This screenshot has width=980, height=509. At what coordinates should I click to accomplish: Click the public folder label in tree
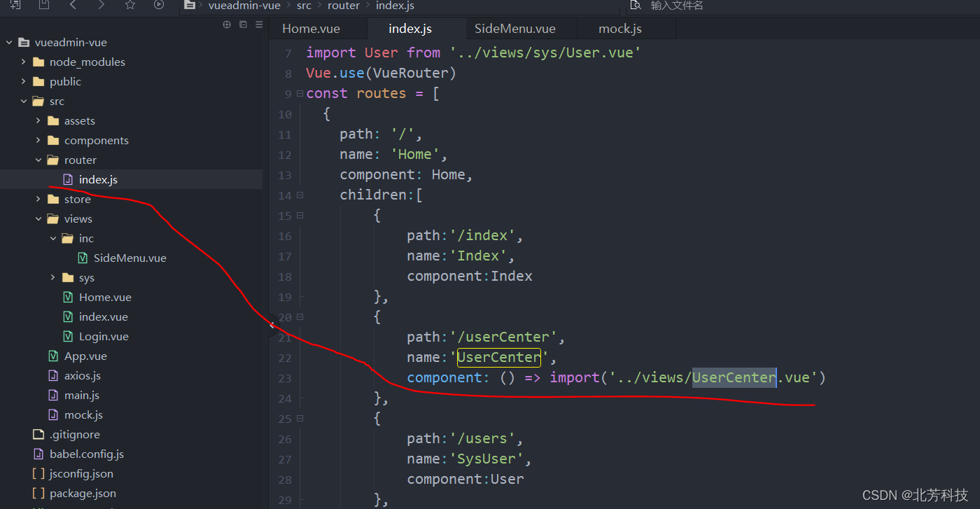pyautogui.click(x=65, y=81)
